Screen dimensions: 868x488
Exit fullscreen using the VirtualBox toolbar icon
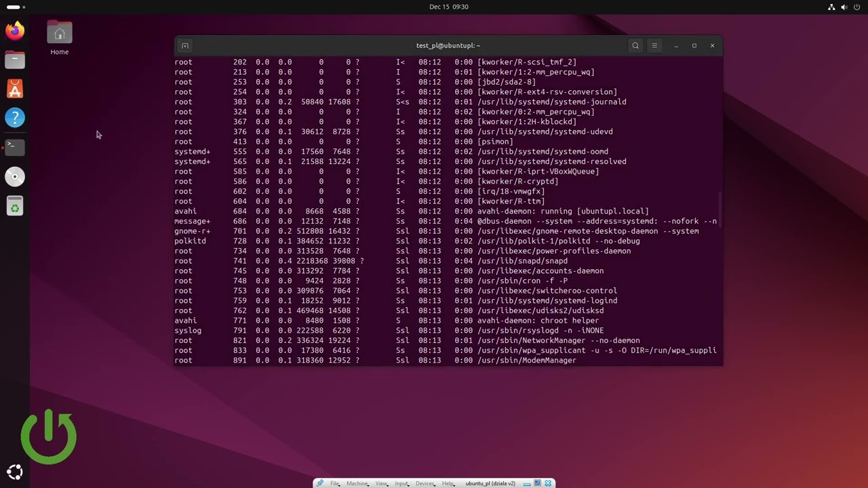[x=538, y=483]
